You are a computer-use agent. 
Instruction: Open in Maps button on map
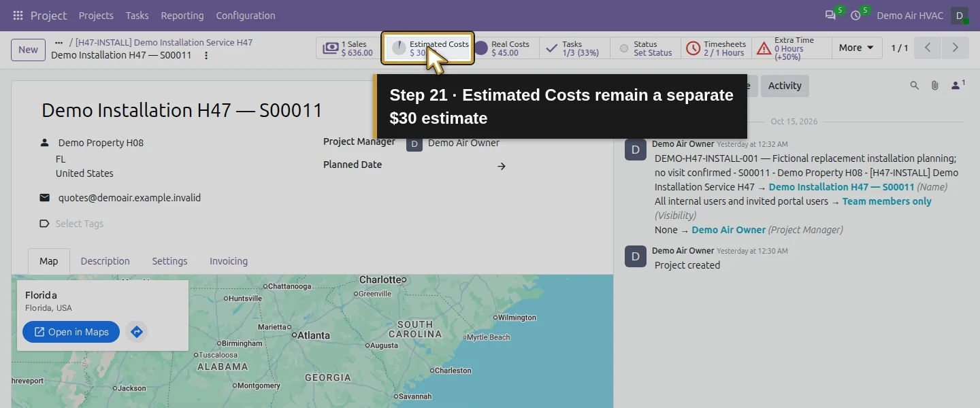pos(71,332)
